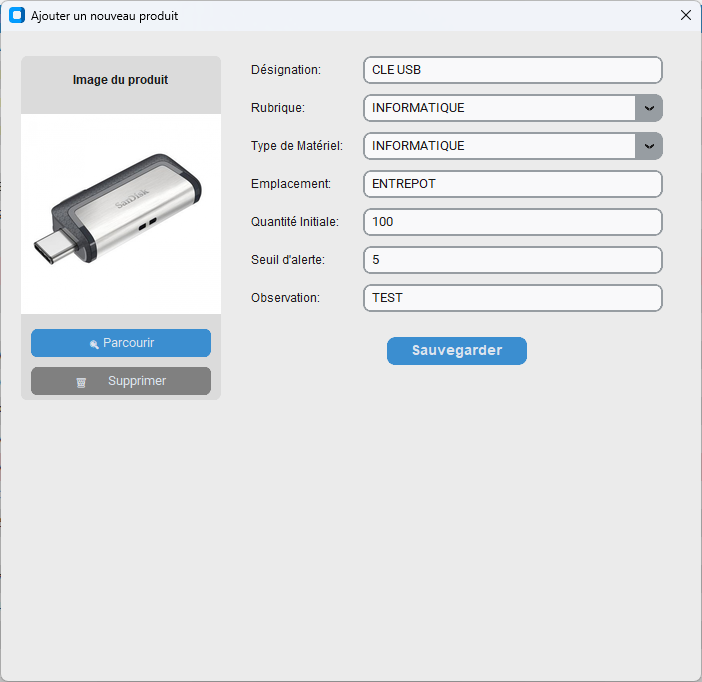Open the Type de Matériel dropdown arrow
The height and width of the screenshot is (682, 702).
pos(649,146)
